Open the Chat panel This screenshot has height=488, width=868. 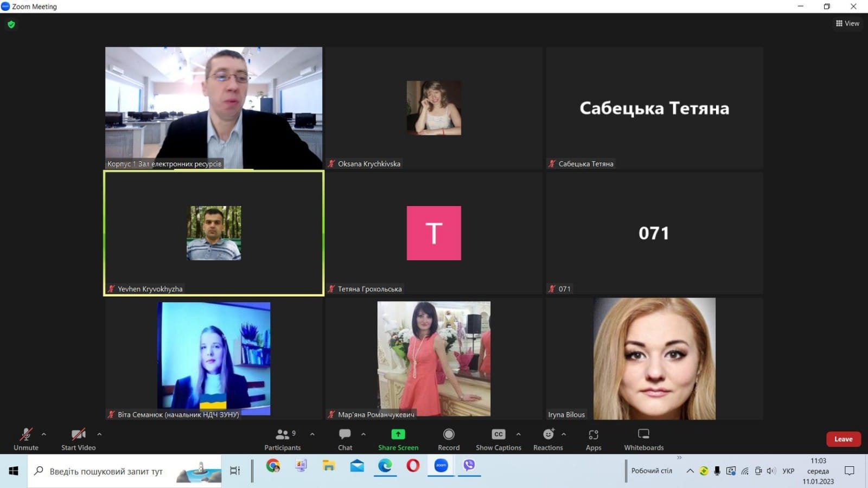tap(345, 439)
